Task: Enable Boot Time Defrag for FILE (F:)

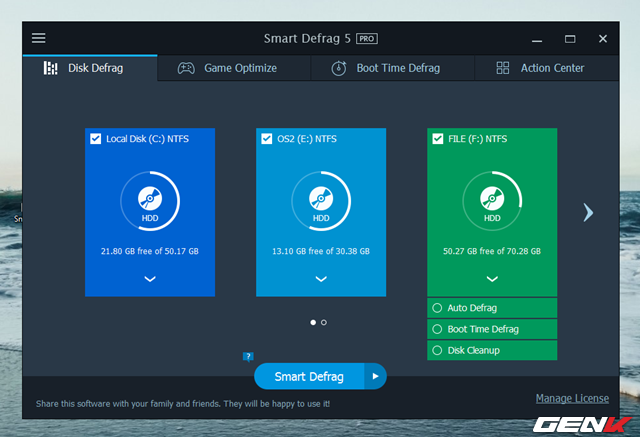Action: coord(437,329)
